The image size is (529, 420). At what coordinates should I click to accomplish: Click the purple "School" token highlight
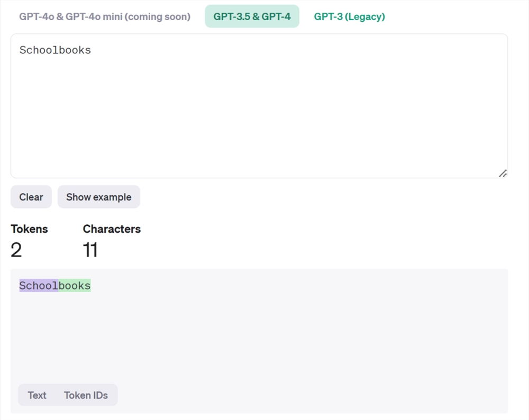(39, 286)
